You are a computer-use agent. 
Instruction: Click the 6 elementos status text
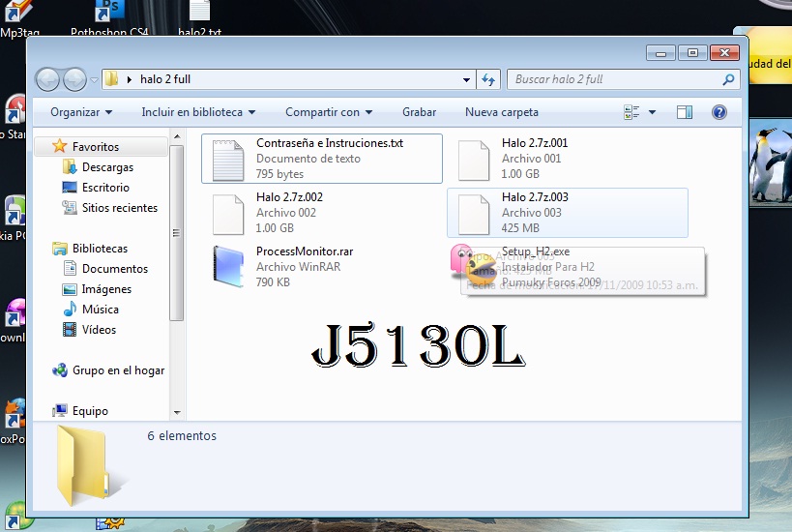tap(182, 435)
